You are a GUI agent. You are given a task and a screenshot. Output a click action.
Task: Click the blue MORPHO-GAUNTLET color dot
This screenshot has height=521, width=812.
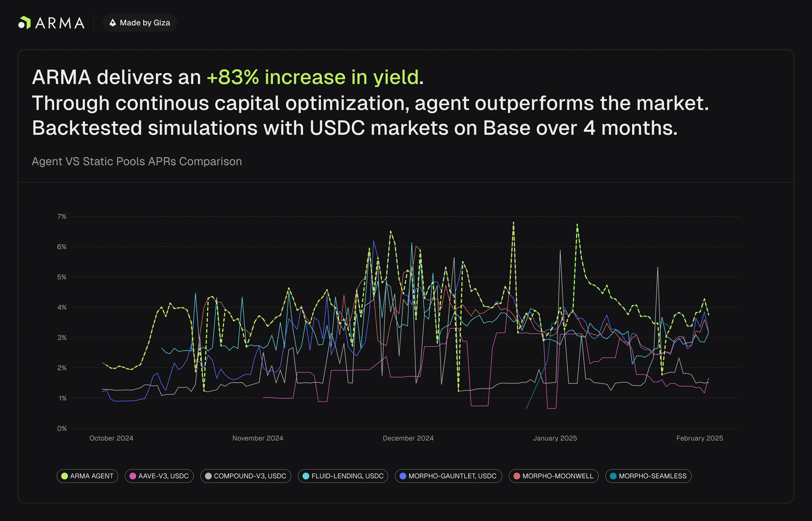pos(403,476)
